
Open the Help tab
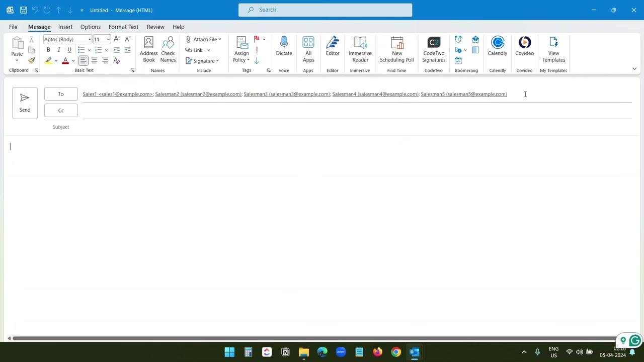click(x=179, y=27)
